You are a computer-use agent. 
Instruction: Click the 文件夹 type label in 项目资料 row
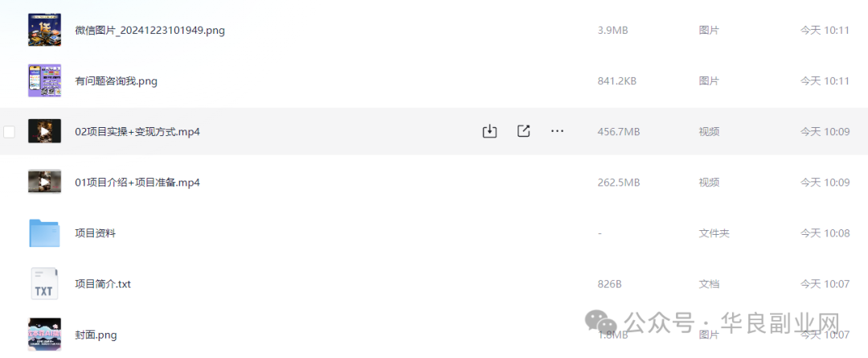714,233
